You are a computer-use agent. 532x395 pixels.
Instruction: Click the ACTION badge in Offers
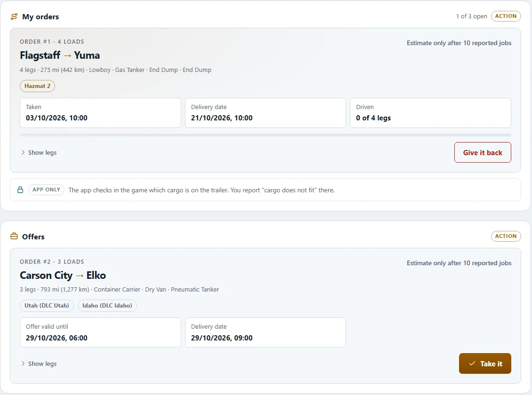pyautogui.click(x=506, y=236)
